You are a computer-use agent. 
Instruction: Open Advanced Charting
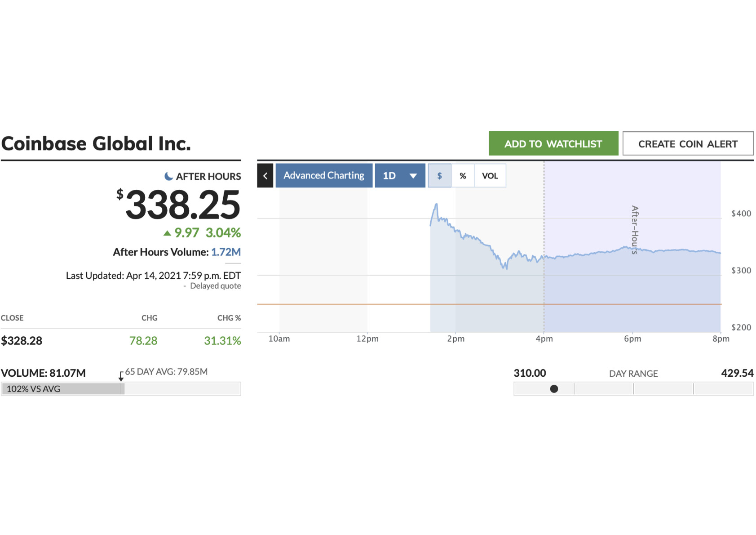(x=324, y=176)
